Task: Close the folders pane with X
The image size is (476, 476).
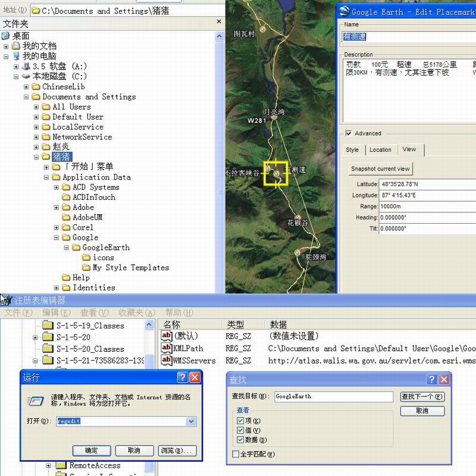Action: pyautogui.click(x=219, y=21)
